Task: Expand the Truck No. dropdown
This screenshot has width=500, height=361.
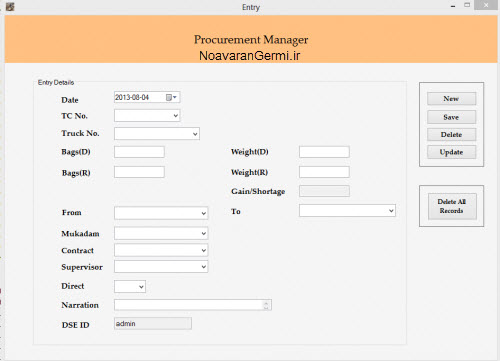Action: 195,134
